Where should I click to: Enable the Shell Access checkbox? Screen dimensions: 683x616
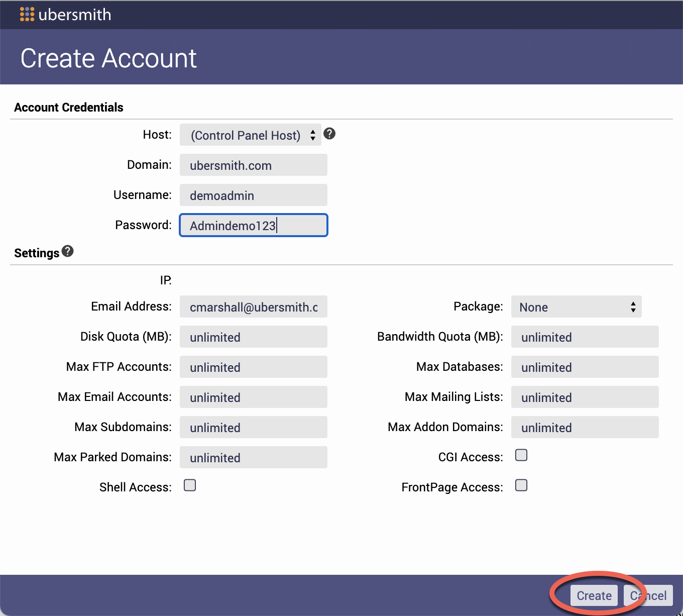[190, 485]
